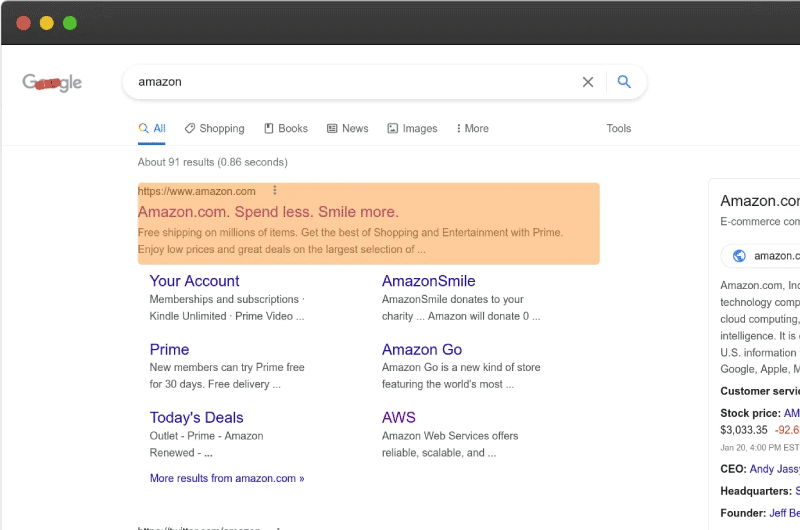Click the globe icon in the knowledge panel
Image resolution: width=800 pixels, height=530 pixels.
(x=739, y=256)
